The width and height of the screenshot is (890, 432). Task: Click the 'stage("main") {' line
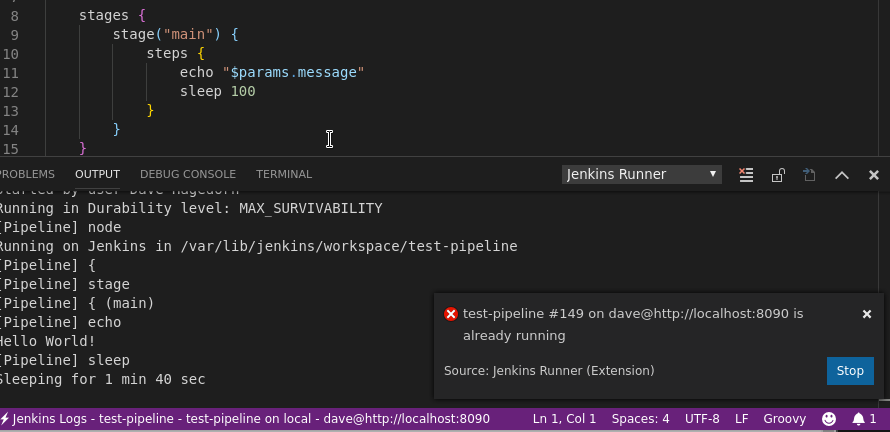tap(175, 35)
